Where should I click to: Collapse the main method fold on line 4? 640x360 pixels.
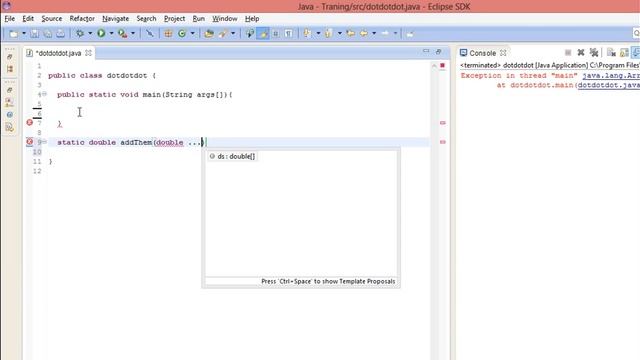point(44,94)
